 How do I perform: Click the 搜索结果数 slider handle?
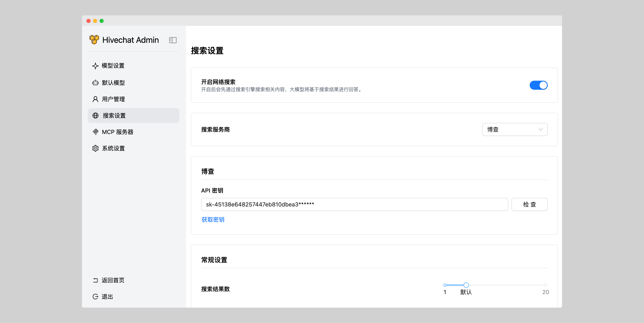(466, 285)
